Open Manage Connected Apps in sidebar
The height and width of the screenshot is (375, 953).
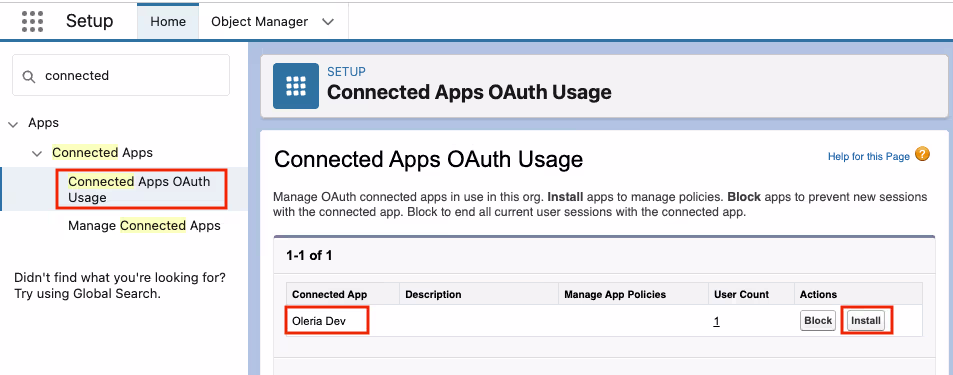tap(144, 225)
